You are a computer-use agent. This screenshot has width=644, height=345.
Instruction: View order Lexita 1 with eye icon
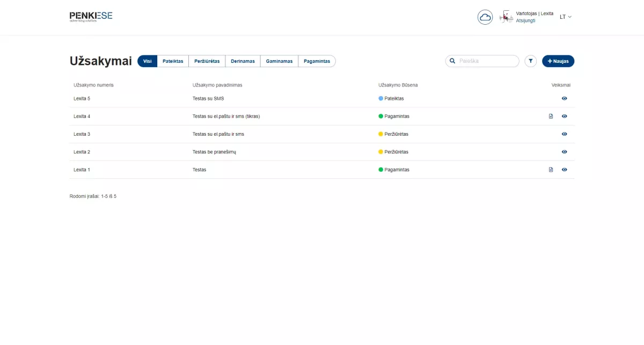(x=564, y=170)
